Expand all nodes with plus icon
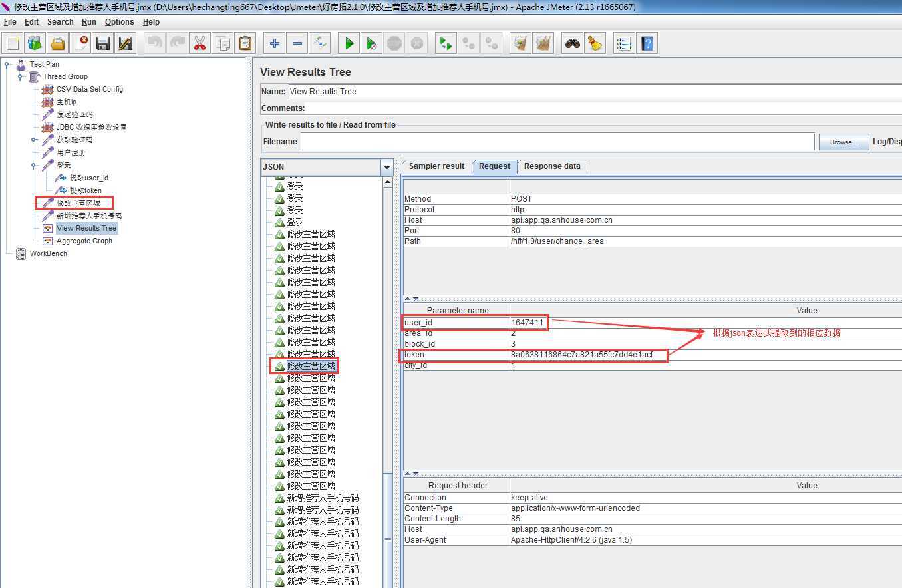The height and width of the screenshot is (588, 902). tap(275, 44)
